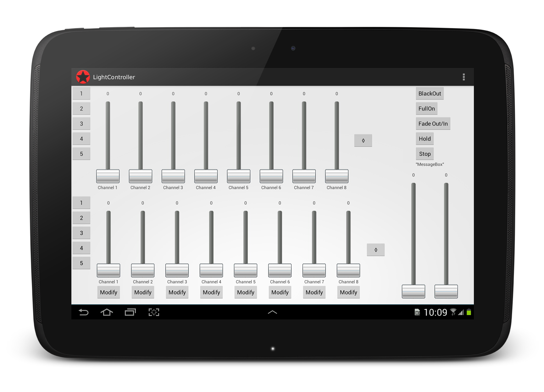Screen dimensions: 544x392
Task: Click the upper bank Channel 4 fader knob
Action: click(206, 176)
